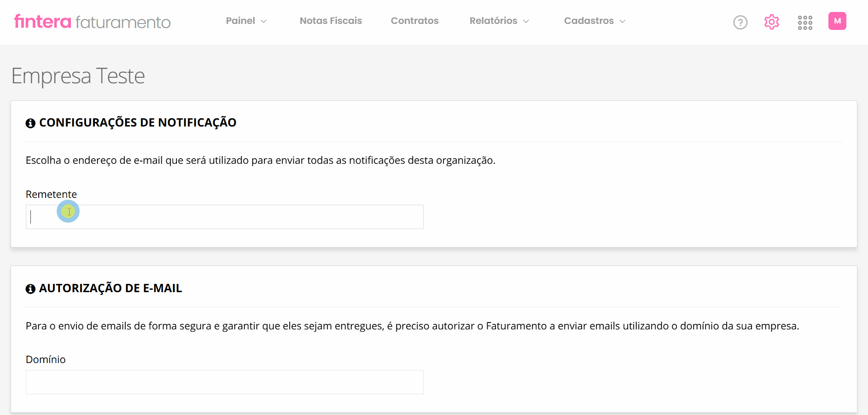Click the Autorização de E-mail heading

(111, 288)
